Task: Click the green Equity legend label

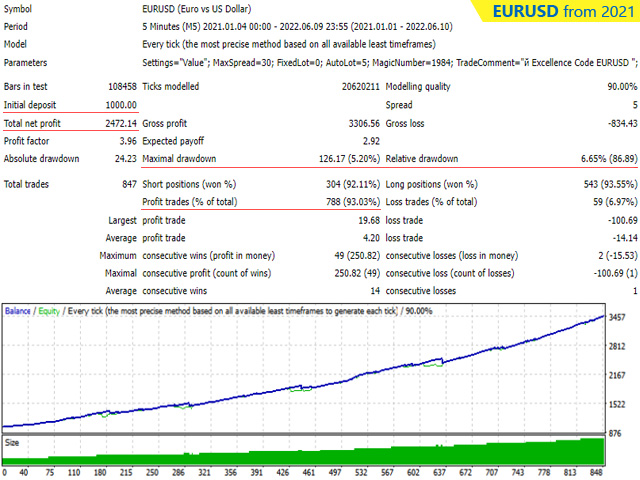Action: click(x=49, y=311)
